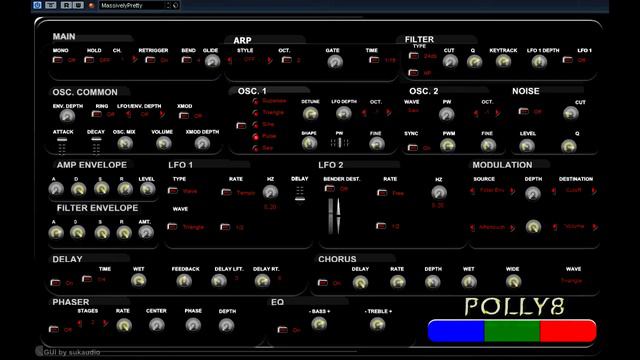Click the OSC. 1 PW slider

(x=340, y=143)
